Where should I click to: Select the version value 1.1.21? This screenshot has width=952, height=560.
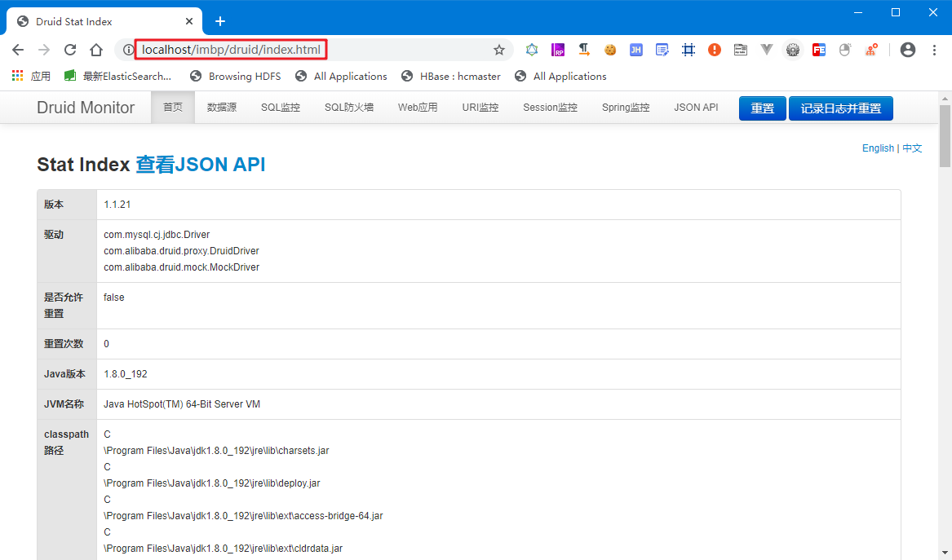117,205
